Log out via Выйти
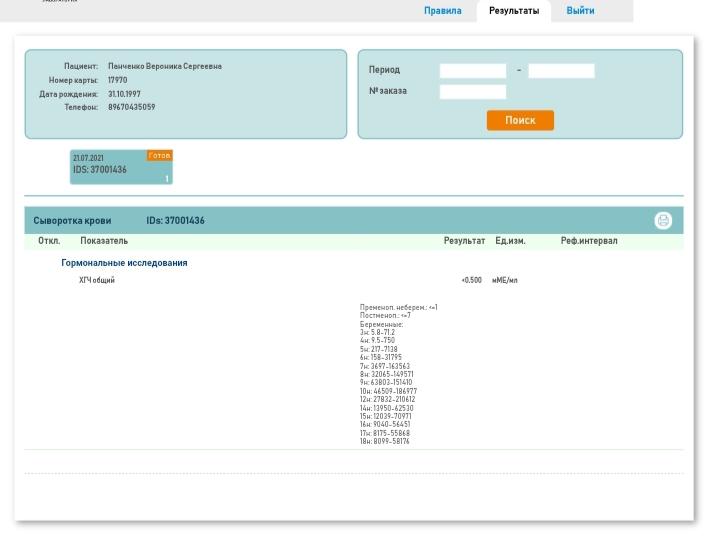Viewport: 719px width, 539px height. click(580, 11)
